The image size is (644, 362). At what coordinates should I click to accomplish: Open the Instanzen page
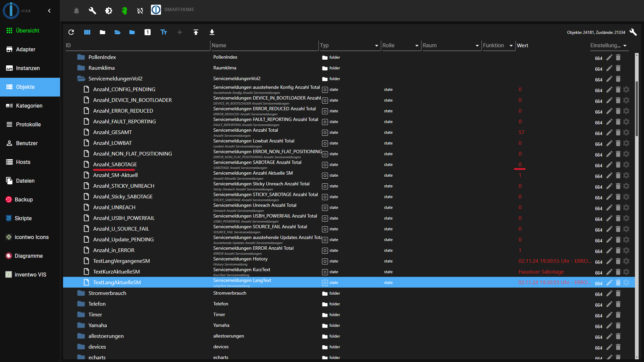click(x=30, y=68)
